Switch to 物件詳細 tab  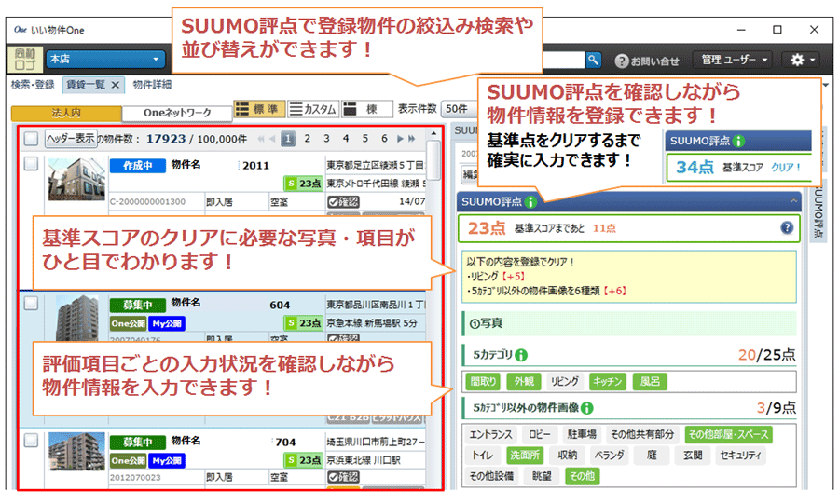click(152, 85)
